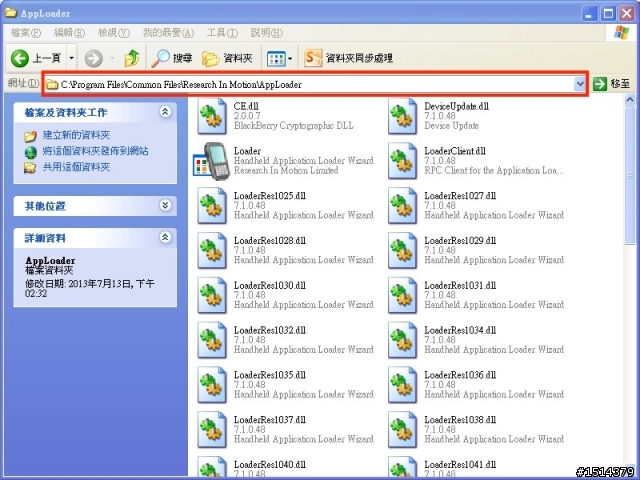Click 將這個資料夾發佈到網站 link
The width and height of the screenshot is (640, 480).
[96, 151]
